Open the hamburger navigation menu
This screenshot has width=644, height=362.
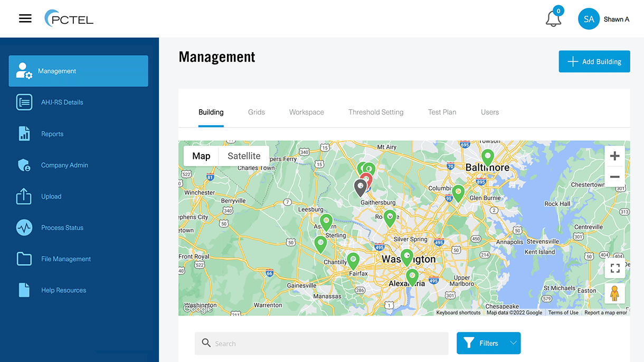pyautogui.click(x=25, y=18)
